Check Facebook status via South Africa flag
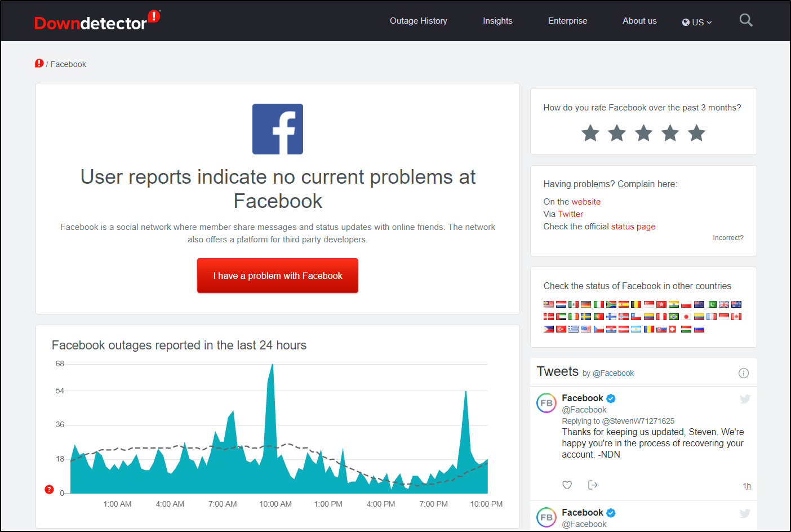This screenshot has height=532, width=791. [611, 304]
